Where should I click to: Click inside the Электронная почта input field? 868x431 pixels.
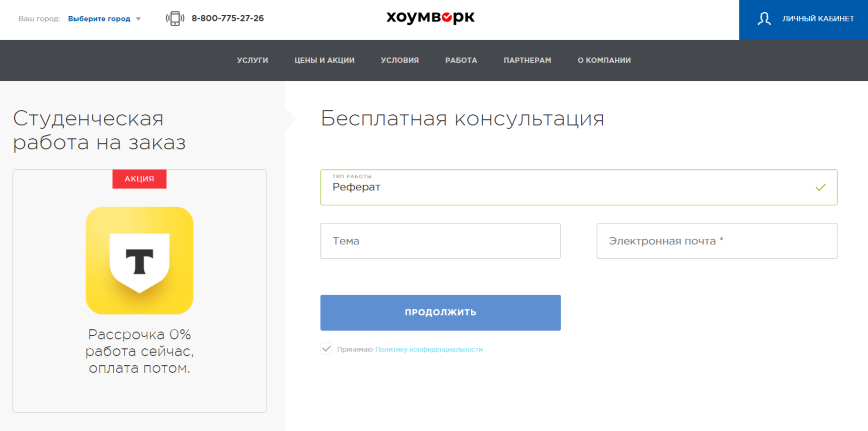(716, 241)
